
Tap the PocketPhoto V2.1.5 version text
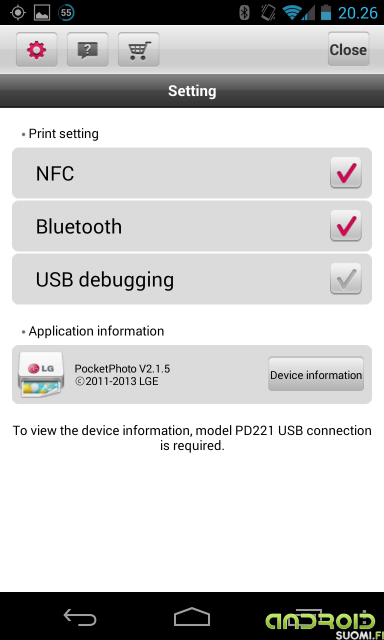point(122,369)
